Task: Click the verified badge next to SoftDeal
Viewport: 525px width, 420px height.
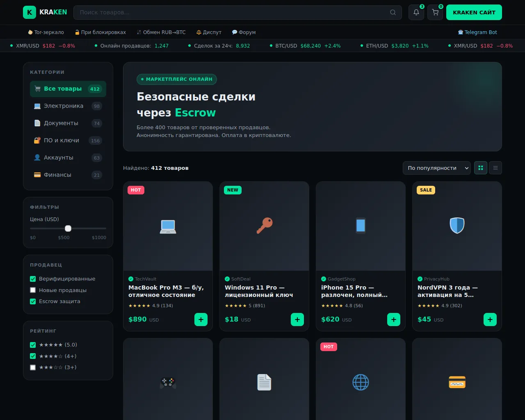Action: click(227, 279)
